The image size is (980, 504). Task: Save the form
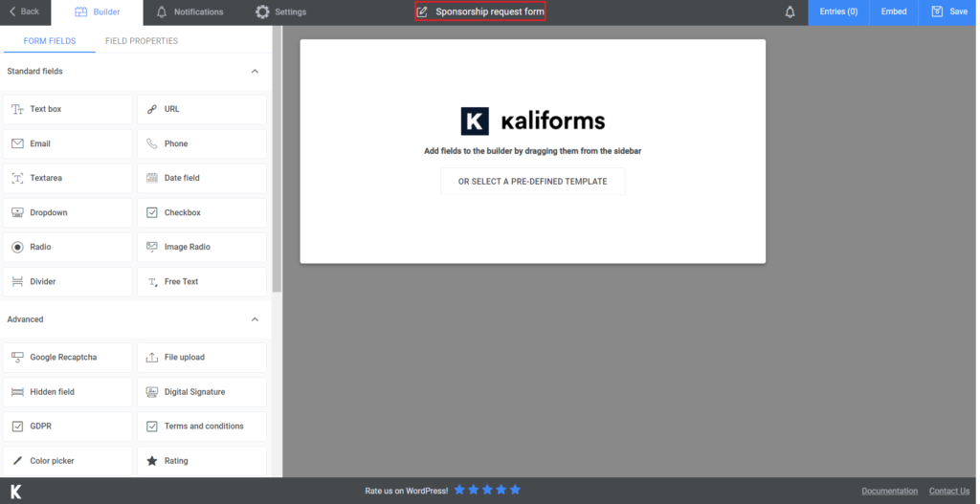tap(948, 11)
